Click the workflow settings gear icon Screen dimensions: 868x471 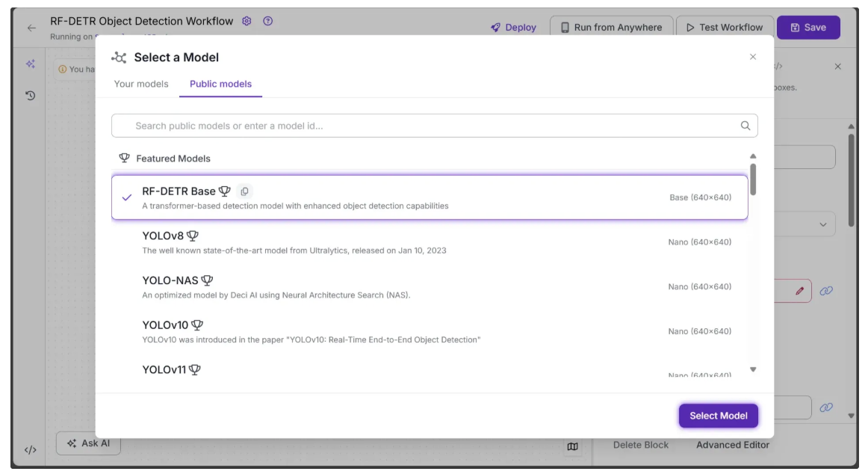click(x=247, y=22)
